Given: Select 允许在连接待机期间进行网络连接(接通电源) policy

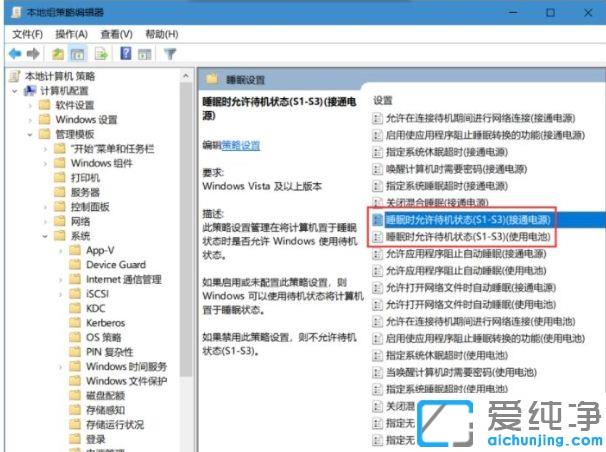Looking at the screenshot, I should [x=480, y=118].
